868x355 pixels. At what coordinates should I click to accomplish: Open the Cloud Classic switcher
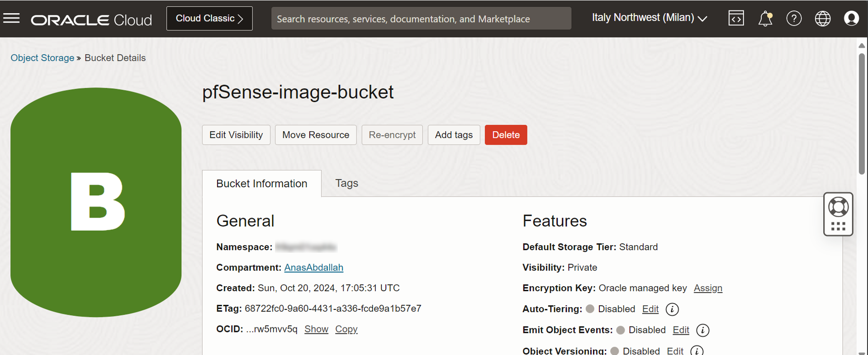(209, 19)
